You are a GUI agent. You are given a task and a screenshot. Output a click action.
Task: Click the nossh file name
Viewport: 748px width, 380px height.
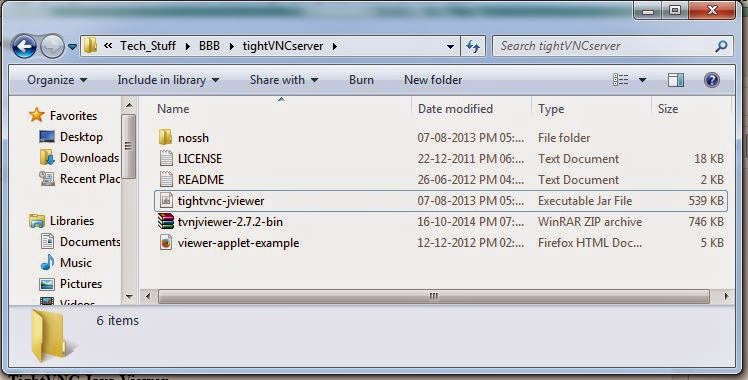point(193,138)
